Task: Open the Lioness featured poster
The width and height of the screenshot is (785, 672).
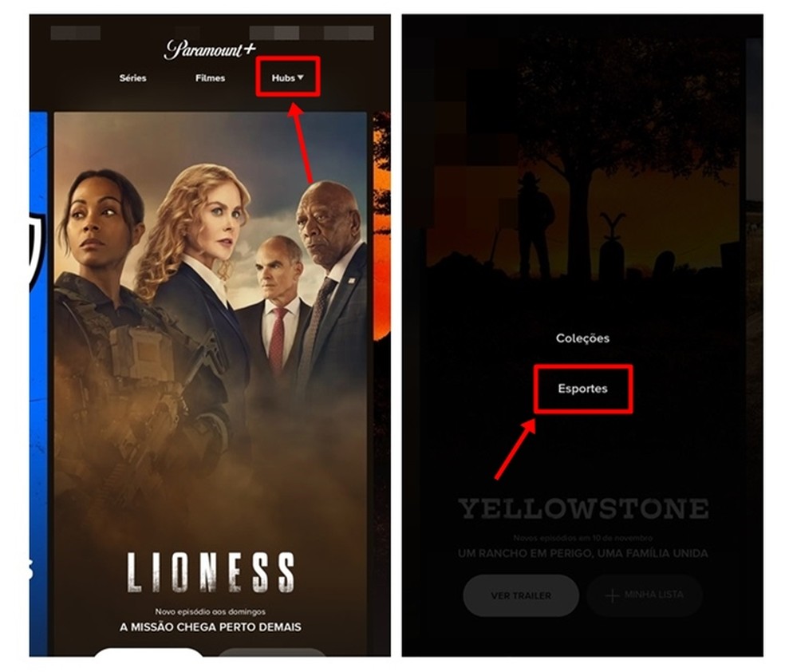Action: click(x=211, y=381)
